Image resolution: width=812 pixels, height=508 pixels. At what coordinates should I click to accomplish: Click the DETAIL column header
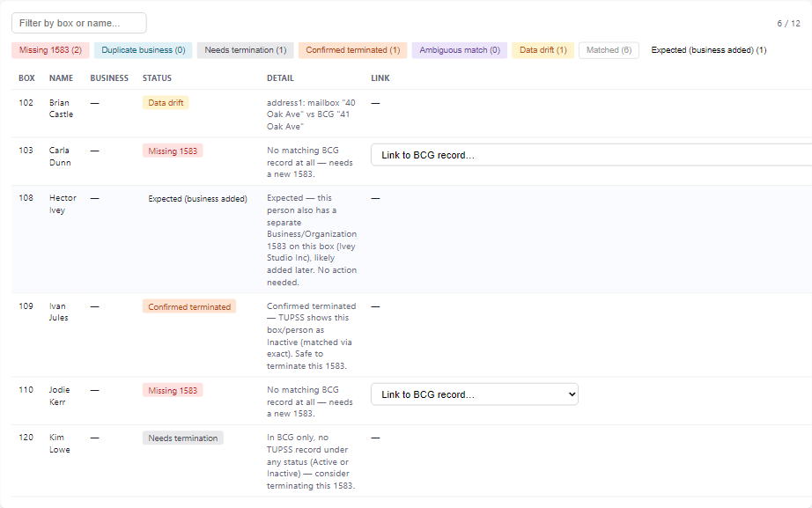click(x=280, y=78)
